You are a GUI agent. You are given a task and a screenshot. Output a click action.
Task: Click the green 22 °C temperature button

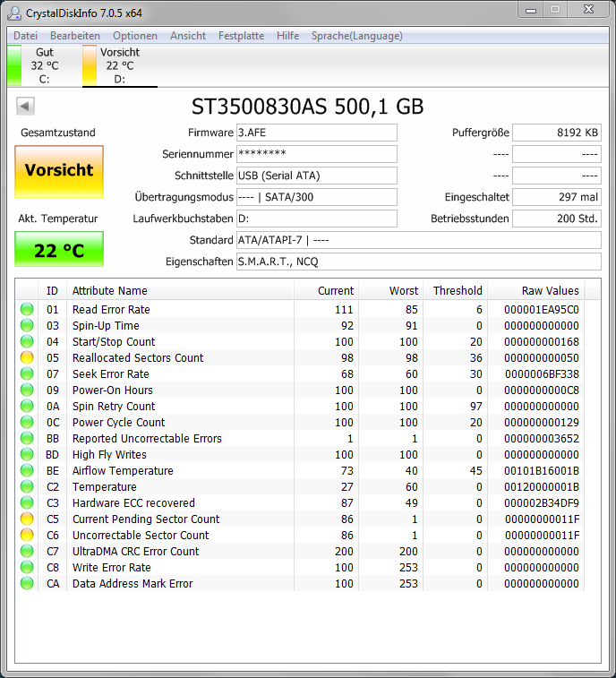coord(59,249)
